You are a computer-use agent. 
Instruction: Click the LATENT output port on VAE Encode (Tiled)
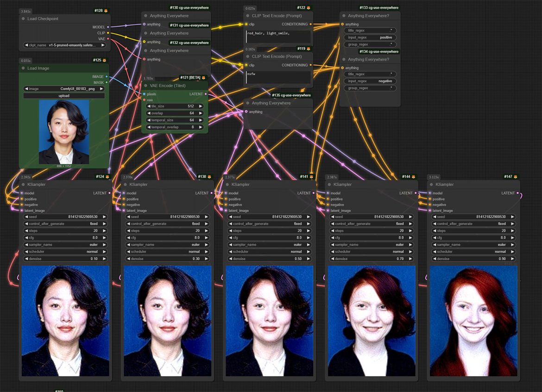206,94
